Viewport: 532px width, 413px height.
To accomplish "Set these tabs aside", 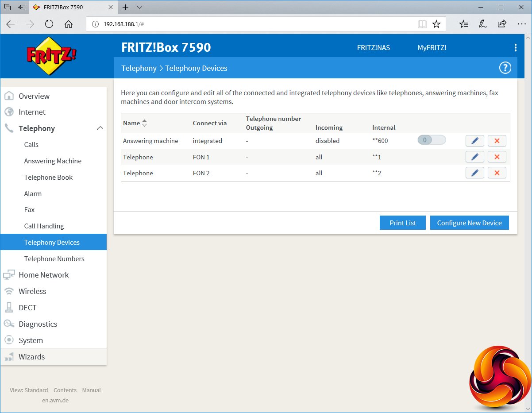I will [x=22, y=8].
